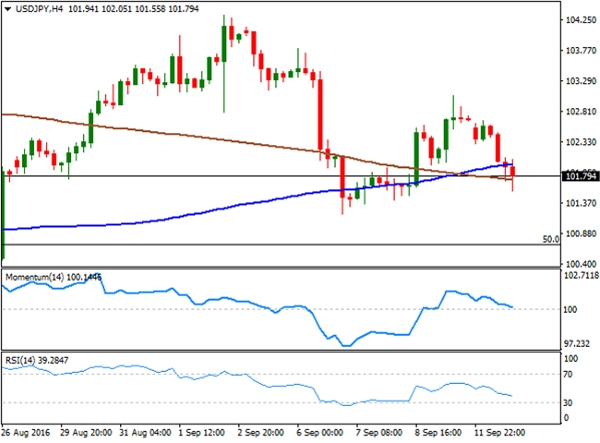Screen dimensions: 600x443
Task: Open the USDJPY,H4 chart title dropdown arrow
Action: click(x=7, y=9)
